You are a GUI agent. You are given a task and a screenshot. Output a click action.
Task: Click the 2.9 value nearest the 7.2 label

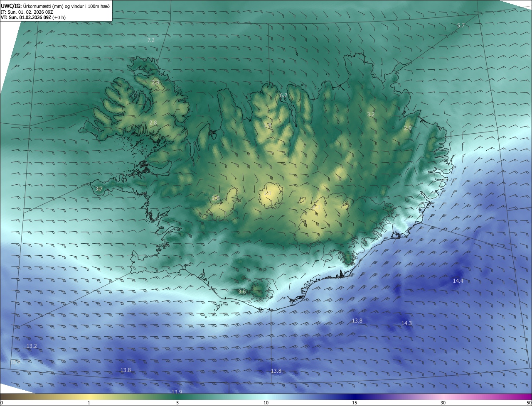point(155,83)
